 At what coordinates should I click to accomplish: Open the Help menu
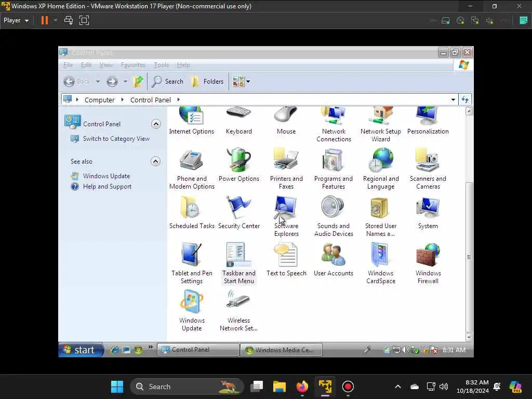tap(183, 65)
